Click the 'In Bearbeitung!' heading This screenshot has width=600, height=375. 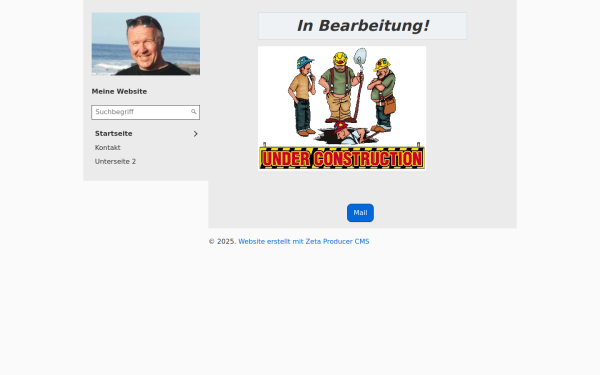click(x=363, y=26)
